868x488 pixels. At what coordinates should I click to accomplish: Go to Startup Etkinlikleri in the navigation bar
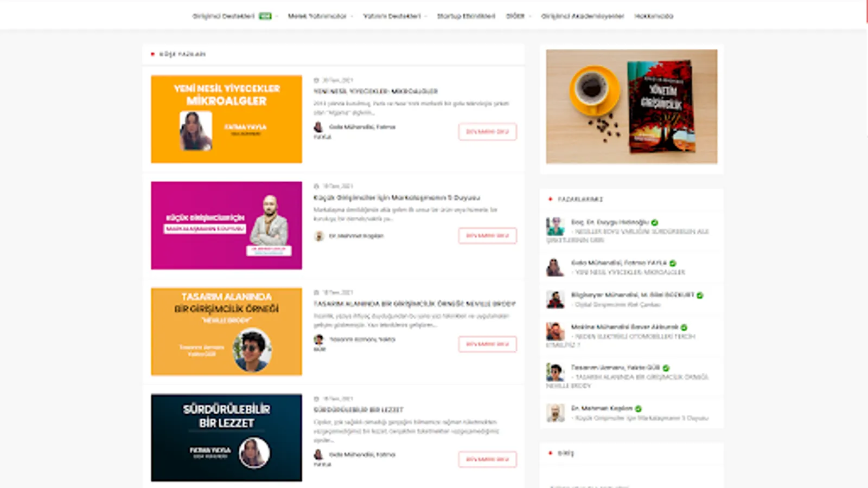(466, 16)
